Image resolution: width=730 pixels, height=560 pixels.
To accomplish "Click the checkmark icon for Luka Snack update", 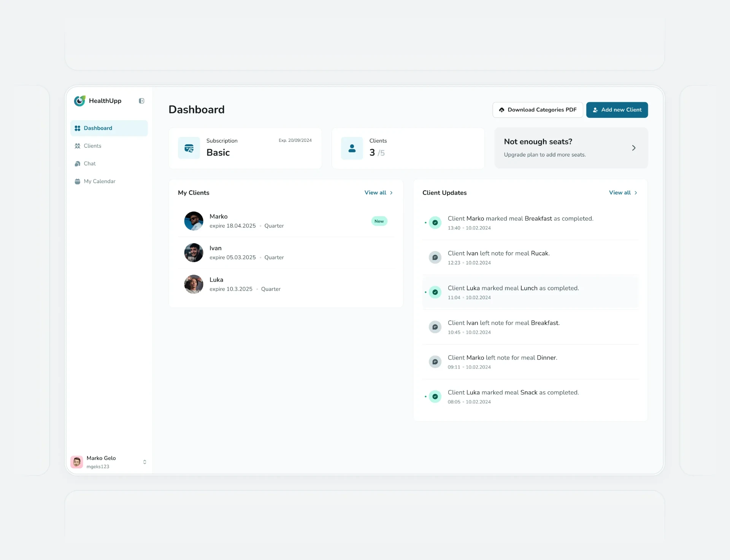I will coord(435,397).
